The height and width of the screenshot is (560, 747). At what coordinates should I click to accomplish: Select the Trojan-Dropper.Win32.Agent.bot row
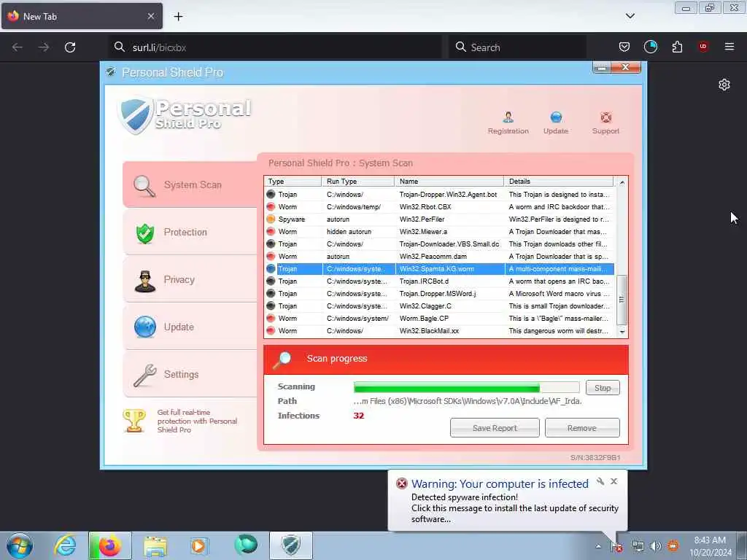coord(439,194)
